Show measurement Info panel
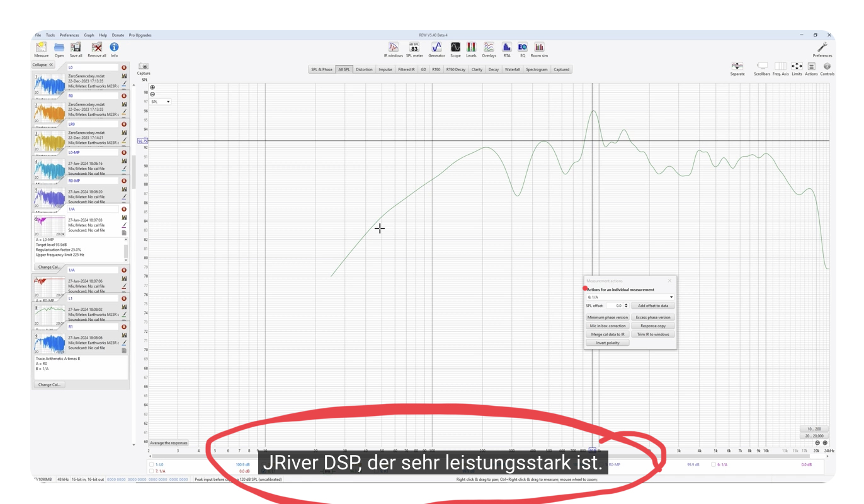 click(114, 47)
